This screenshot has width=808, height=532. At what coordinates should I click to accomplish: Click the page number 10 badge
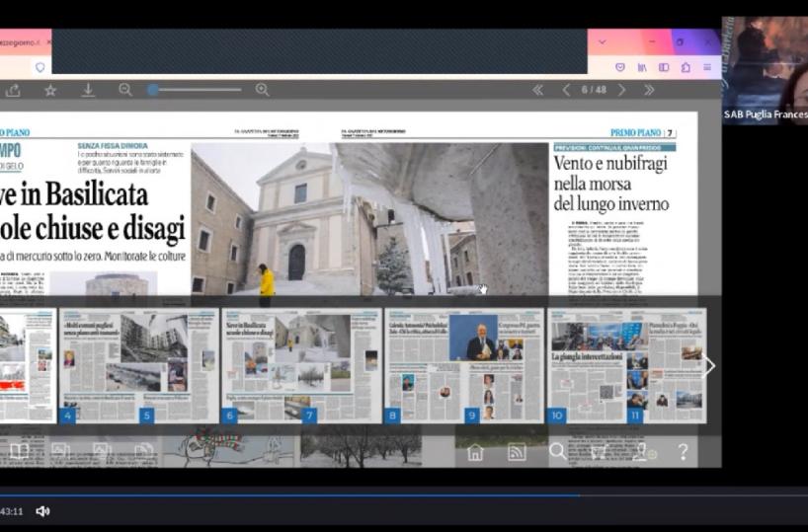[556, 416]
